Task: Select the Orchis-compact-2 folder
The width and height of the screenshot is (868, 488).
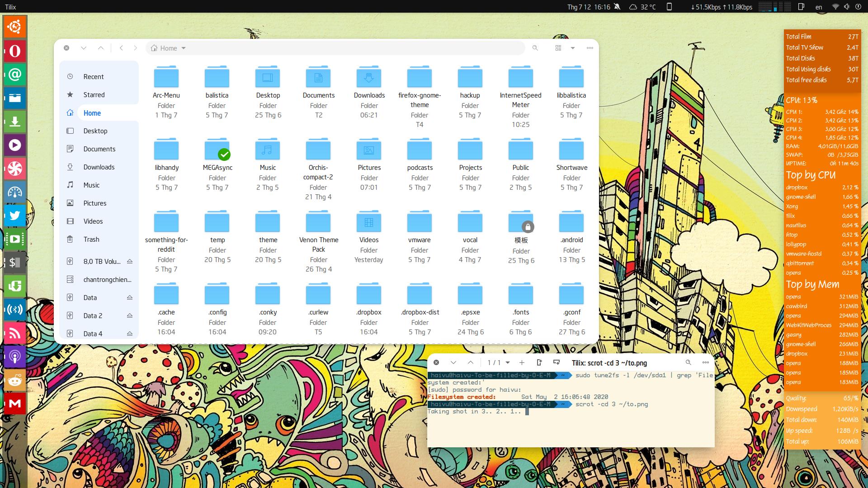Action: click(x=318, y=169)
